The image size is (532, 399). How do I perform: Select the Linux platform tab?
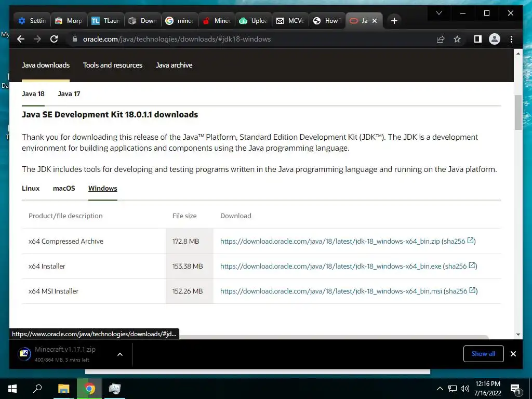31,188
